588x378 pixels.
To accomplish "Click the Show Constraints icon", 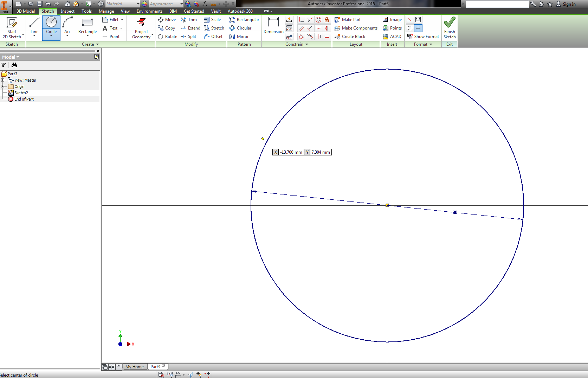I will click(x=289, y=28).
